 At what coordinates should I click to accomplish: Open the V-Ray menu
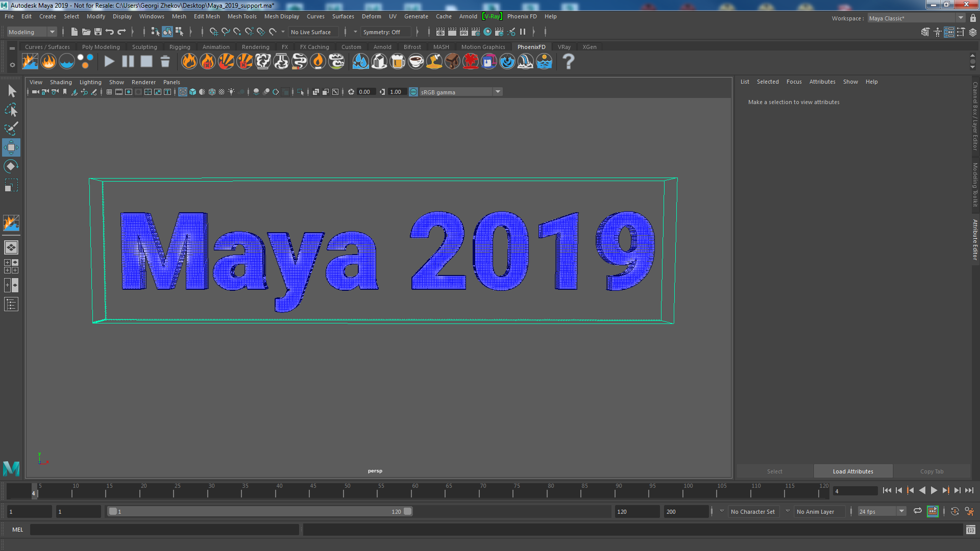coord(492,16)
